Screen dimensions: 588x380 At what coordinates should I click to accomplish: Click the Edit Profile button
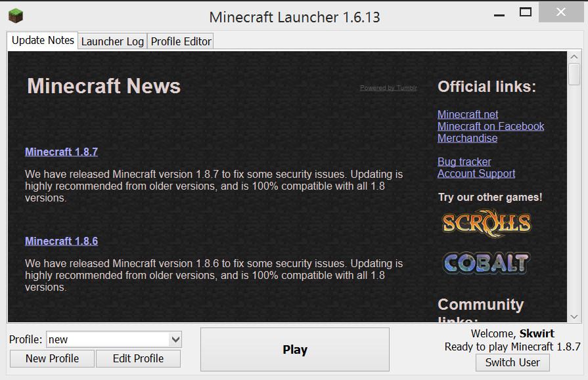tap(138, 358)
